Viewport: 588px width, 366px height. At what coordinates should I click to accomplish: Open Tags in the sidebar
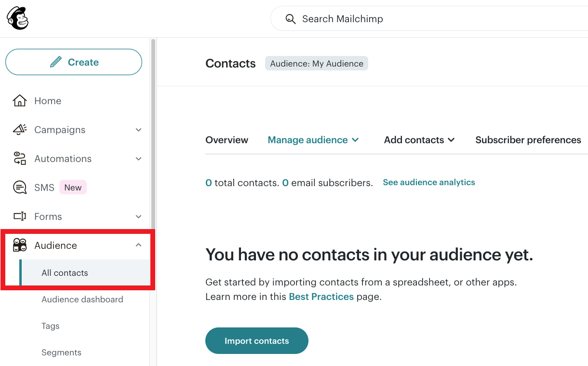coord(51,326)
